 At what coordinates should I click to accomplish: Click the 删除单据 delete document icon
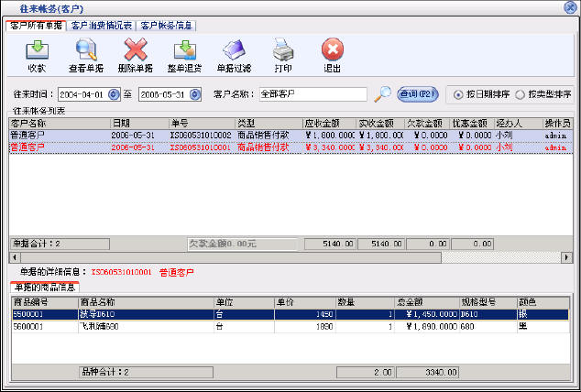click(x=135, y=49)
